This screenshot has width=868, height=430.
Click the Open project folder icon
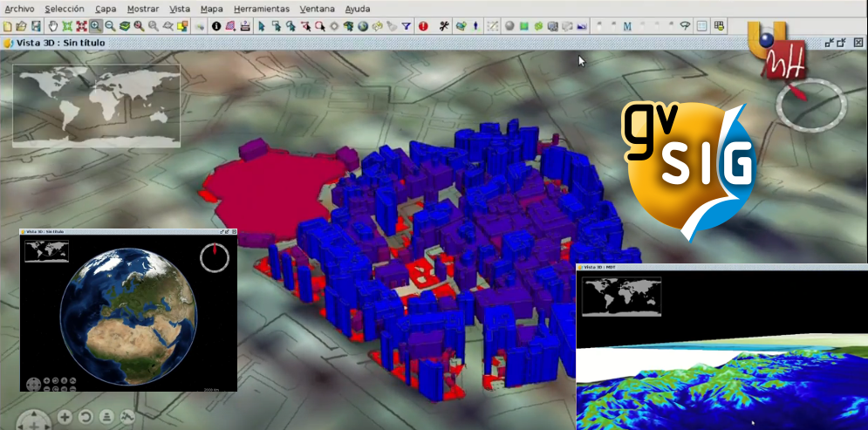[x=22, y=26]
